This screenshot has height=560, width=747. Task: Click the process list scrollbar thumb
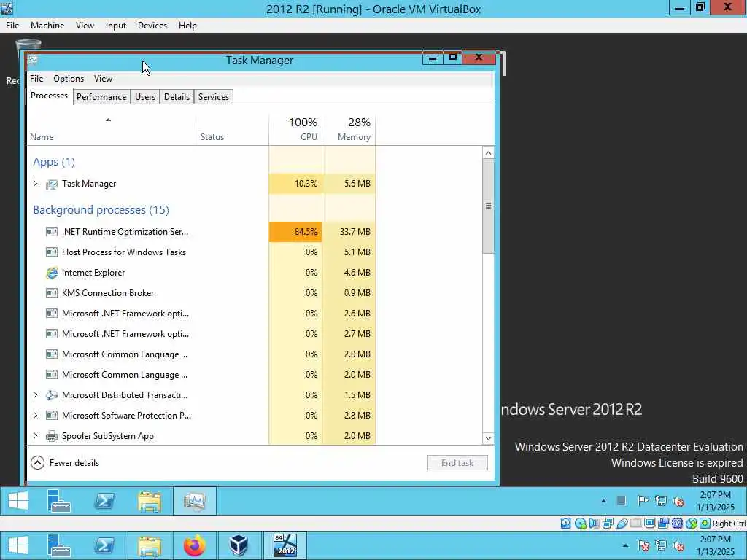pyautogui.click(x=488, y=206)
